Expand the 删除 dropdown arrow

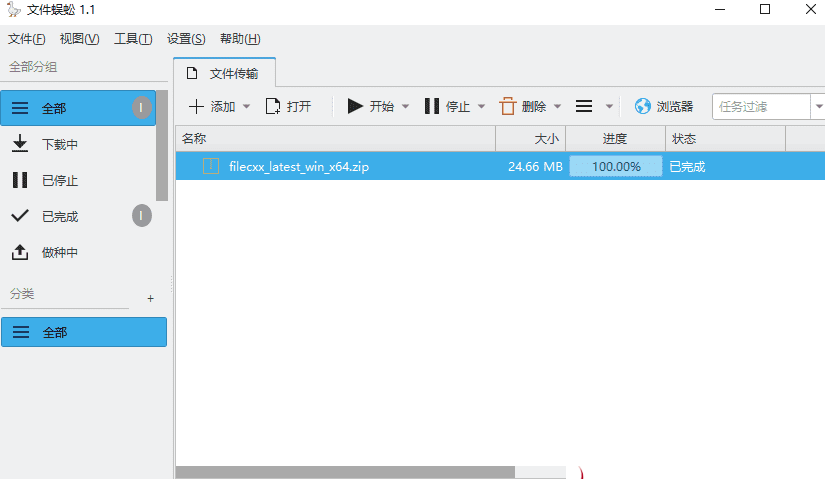(558, 107)
